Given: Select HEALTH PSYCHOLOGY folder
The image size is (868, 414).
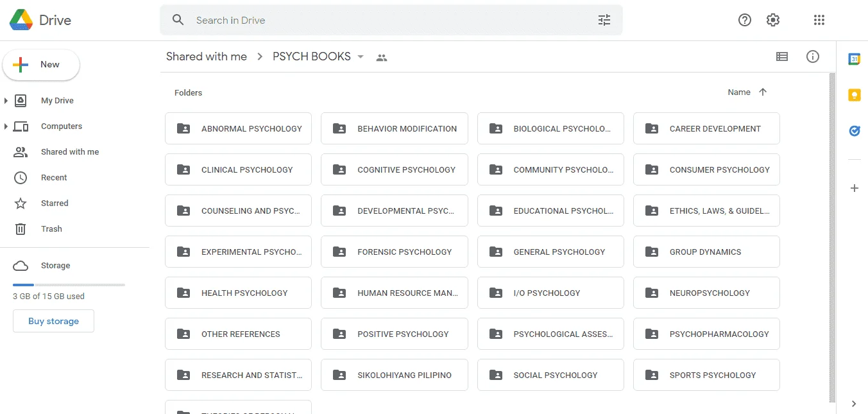Looking at the screenshot, I should tap(238, 293).
